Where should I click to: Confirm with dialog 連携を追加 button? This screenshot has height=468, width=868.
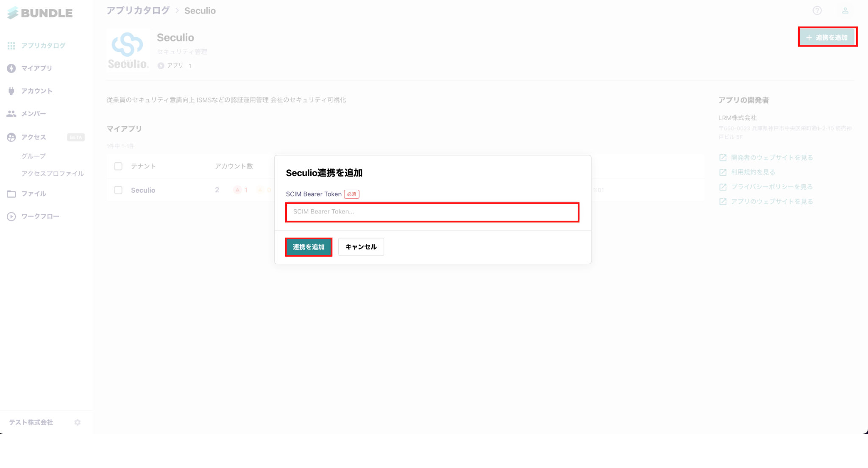coord(309,247)
